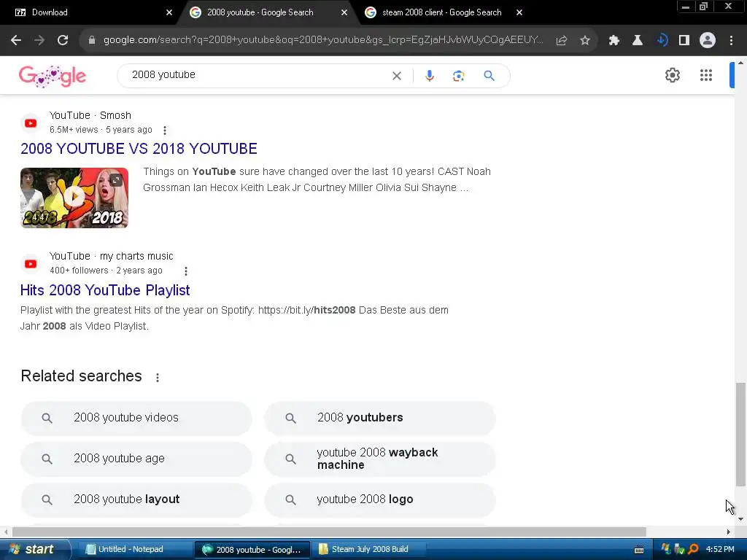The height and width of the screenshot is (560, 747).
Task: Start a voice search with microphone
Action: click(x=429, y=76)
